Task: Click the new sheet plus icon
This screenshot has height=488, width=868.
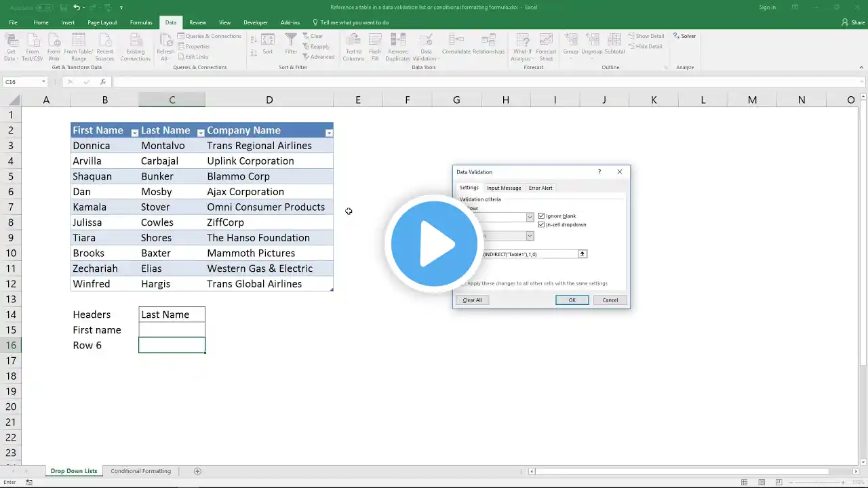Action: [x=197, y=471]
